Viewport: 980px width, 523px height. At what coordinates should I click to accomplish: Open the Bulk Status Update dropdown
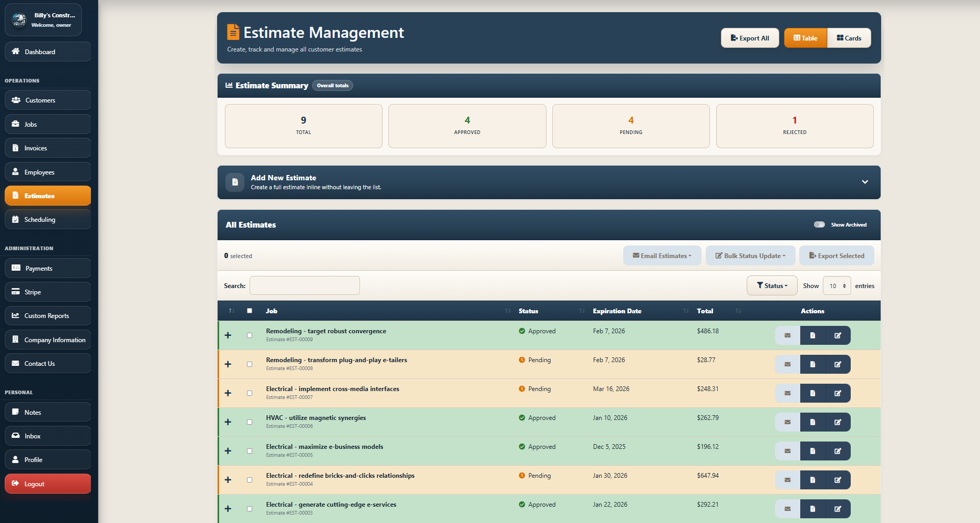tap(750, 255)
